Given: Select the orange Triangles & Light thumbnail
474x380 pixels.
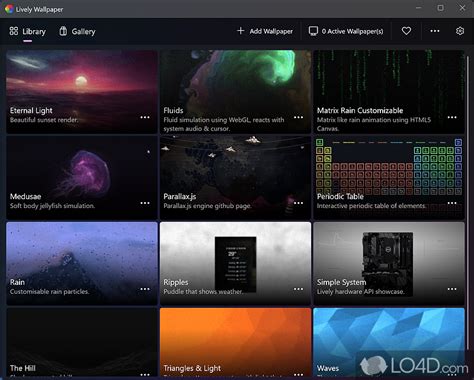Looking at the screenshot, I should coord(235,342).
